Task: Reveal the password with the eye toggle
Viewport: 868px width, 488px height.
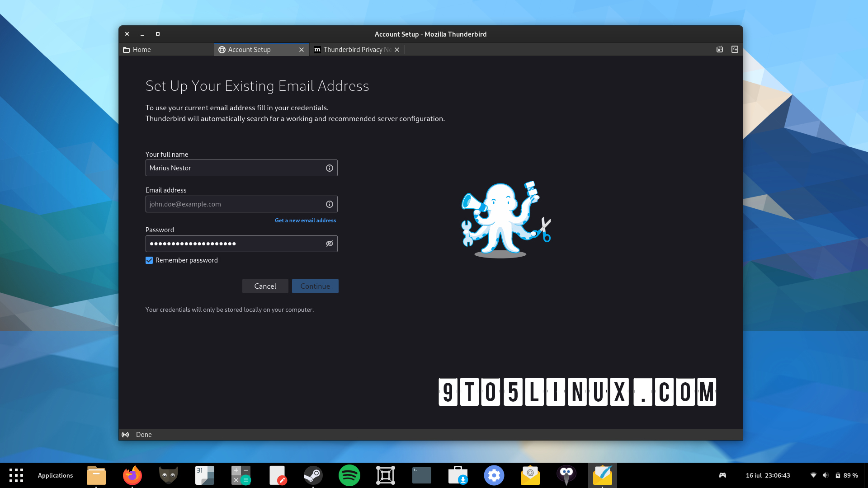Action: click(x=329, y=244)
